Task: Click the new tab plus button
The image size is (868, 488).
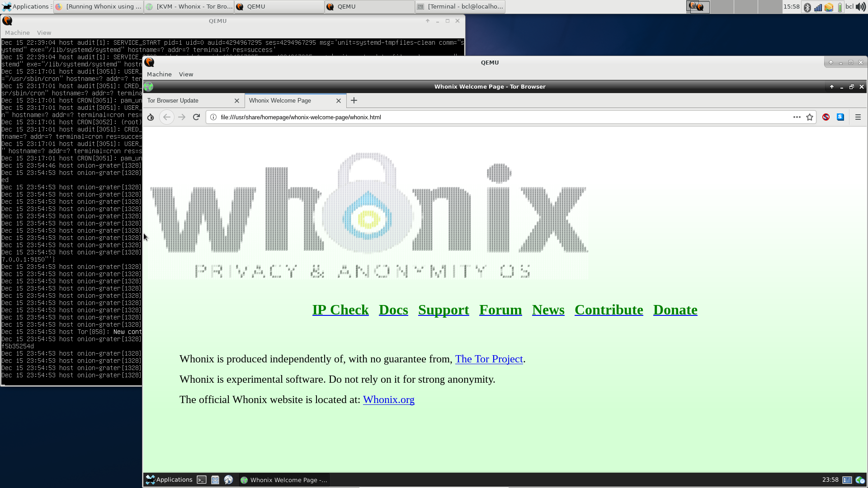Action: [354, 100]
